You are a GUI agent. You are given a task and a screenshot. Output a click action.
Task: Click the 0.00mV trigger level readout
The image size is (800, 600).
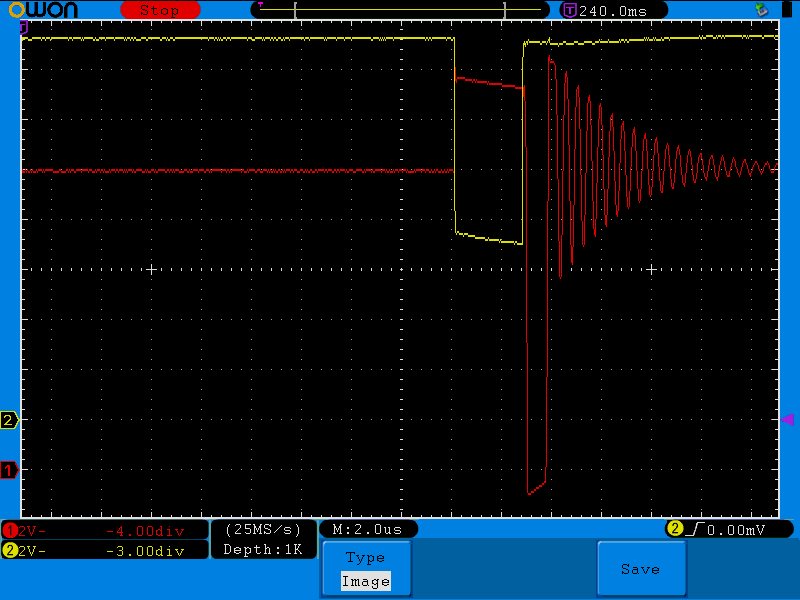coord(736,530)
